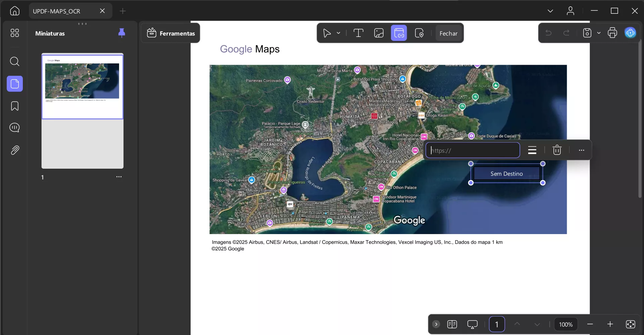Select the page thumbnails sidebar icon
The width and height of the screenshot is (644, 335).
point(15,84)
